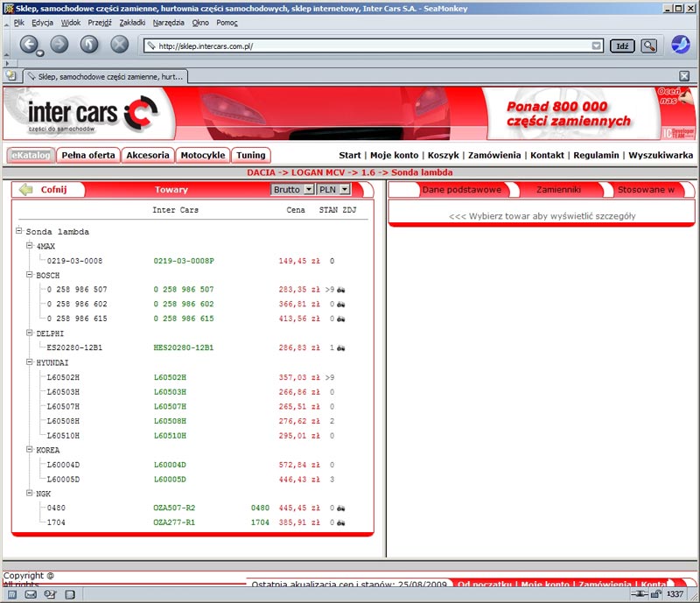Open the PLN currency dropdown
The image size is (700, 603).
tap(333, 189)
